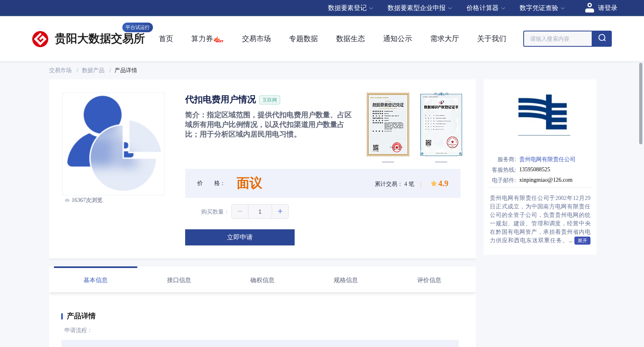
Task: Open 关于我们 navigation item
Action: point(492,39)
